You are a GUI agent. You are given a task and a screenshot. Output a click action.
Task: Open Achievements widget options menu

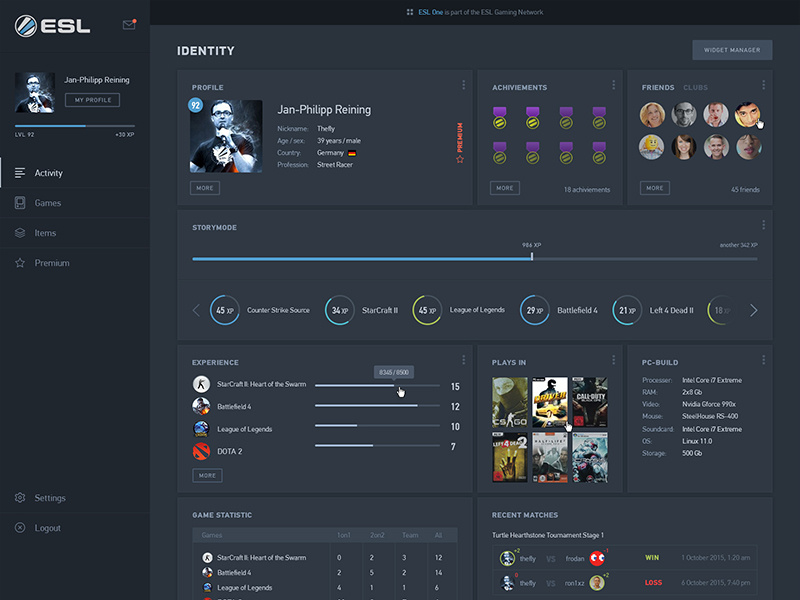pos(613,85)
